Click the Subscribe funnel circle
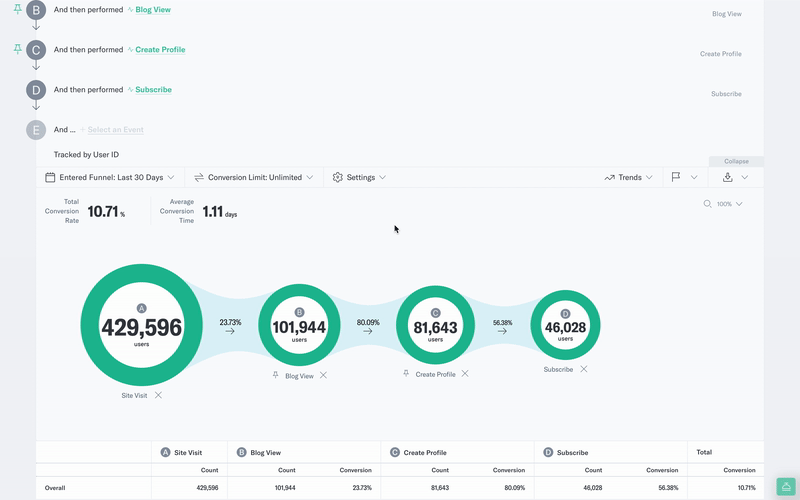 pyautogui.click(x=565, y=325)
